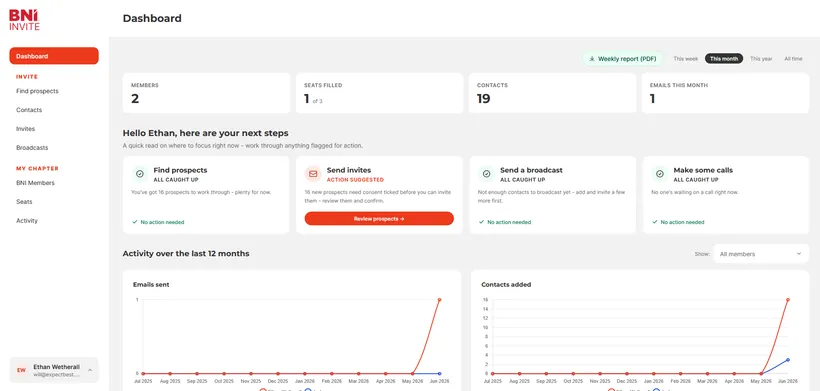Open the Dashboard page in the sidebar
The image size is (820, 391).
click(x=54, y=56)
